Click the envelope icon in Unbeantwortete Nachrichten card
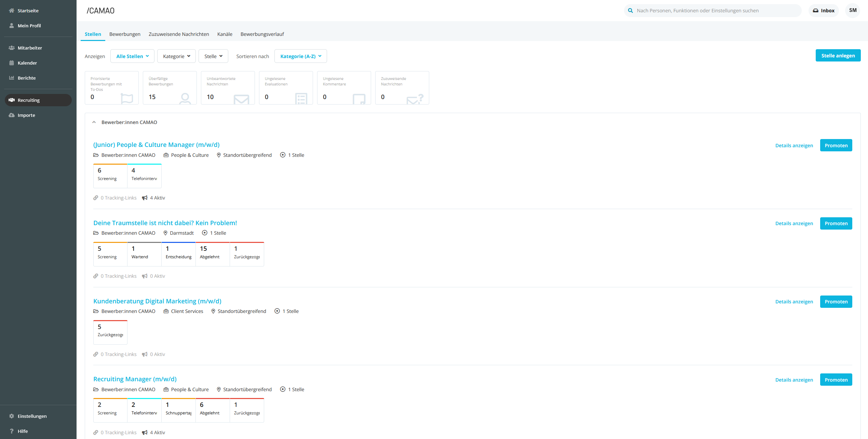868x439 pixels. click(241, 99)
